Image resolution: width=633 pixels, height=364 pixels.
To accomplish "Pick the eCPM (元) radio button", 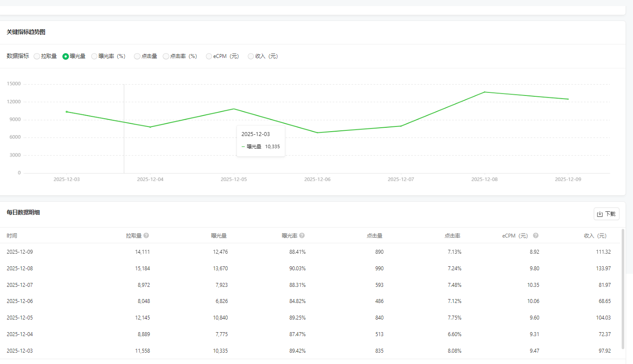I will click(x=209, y=56).
